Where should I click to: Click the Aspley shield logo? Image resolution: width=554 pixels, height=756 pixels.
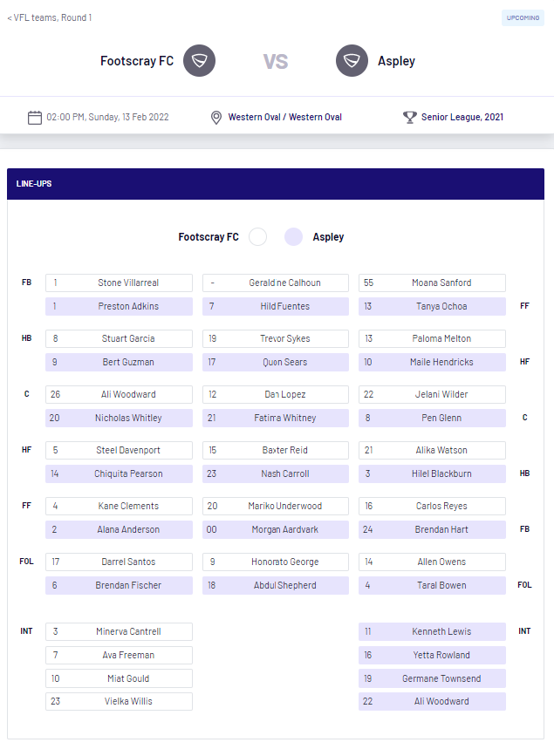click(352, 61)
